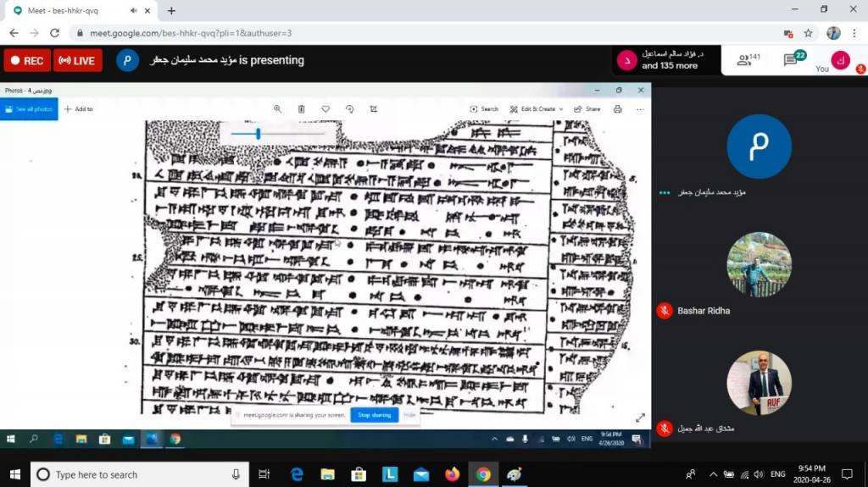Screen dimensions: 868x487
Task: Add photo to favorites with heart icon
Action: pos(325,109)
